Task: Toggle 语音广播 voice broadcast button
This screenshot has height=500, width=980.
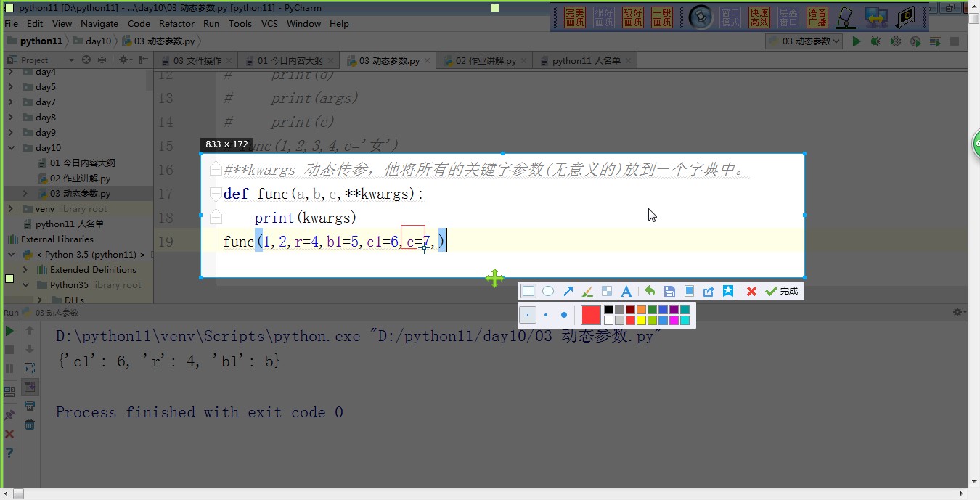Action: click(x=817, y=17)
